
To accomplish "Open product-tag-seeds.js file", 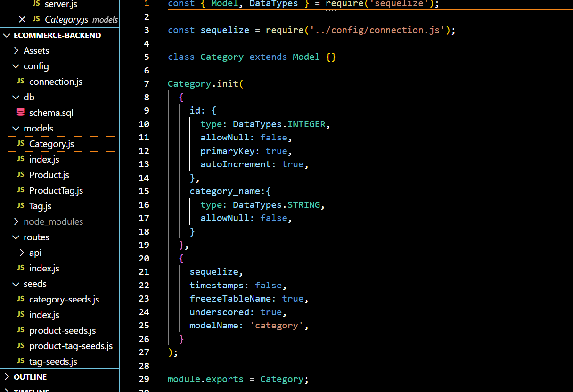I will click(71, 346).
